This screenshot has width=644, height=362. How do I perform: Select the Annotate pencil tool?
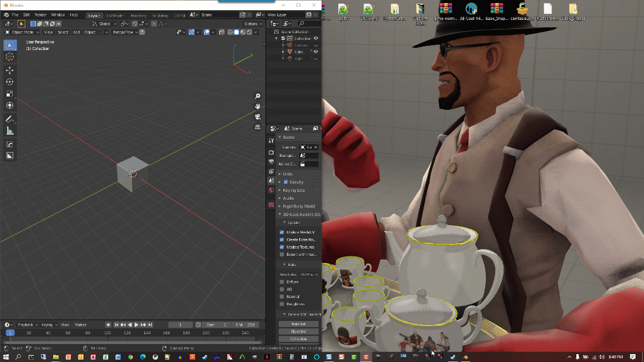pos(10,119)
